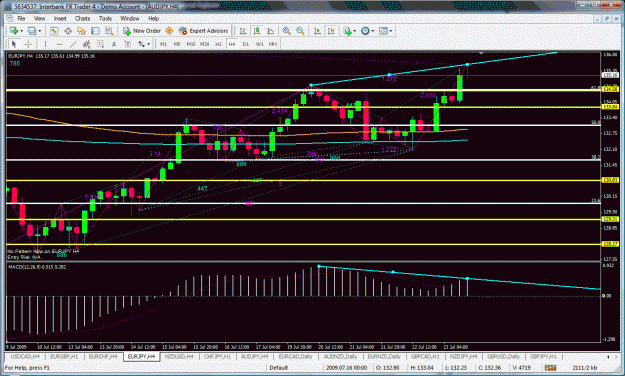Viewport: 625px width, 376px height.
Task: Zoom out of the chart
Action: (300, 31)
